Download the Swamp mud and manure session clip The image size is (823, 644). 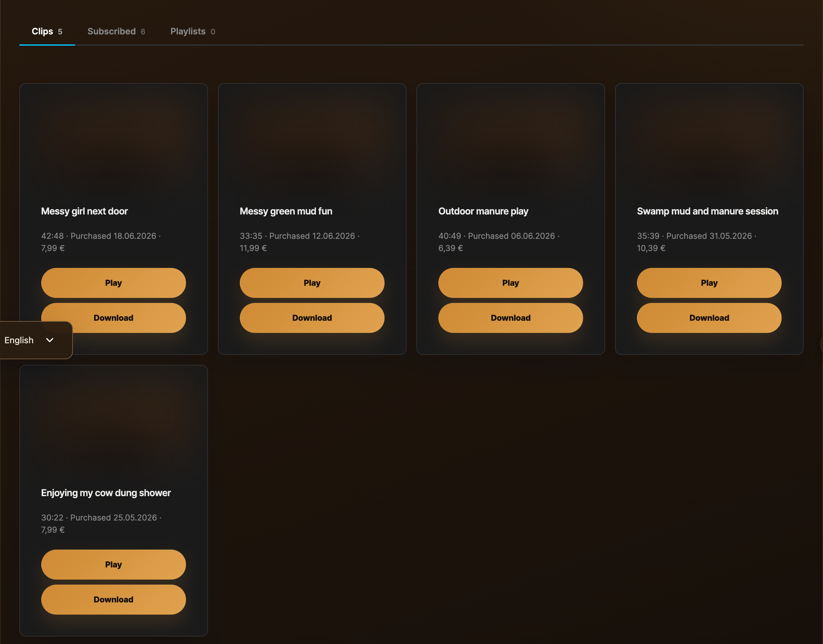(709, 318)
